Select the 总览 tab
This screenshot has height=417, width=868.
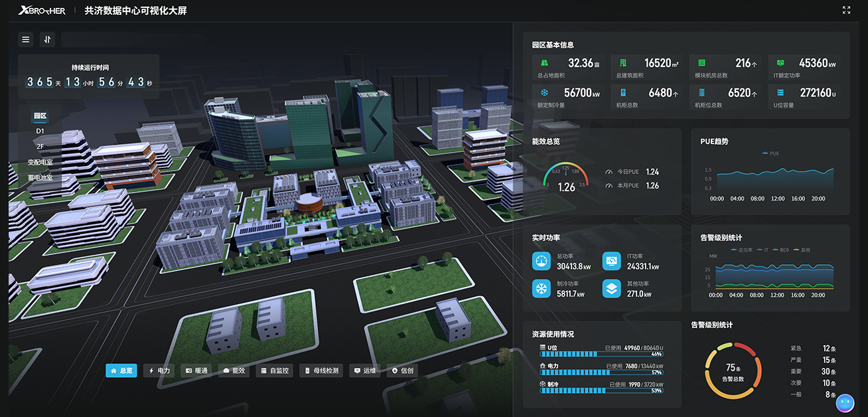click(121, 371)
